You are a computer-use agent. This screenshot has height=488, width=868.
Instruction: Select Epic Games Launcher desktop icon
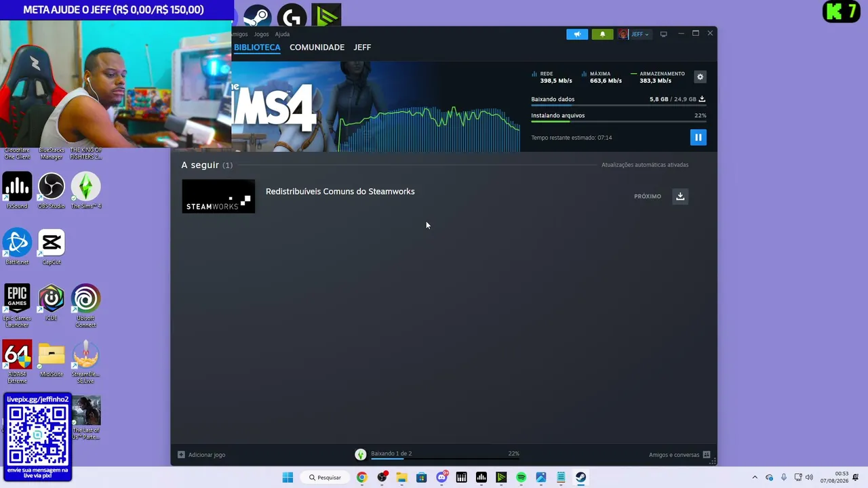17,306
